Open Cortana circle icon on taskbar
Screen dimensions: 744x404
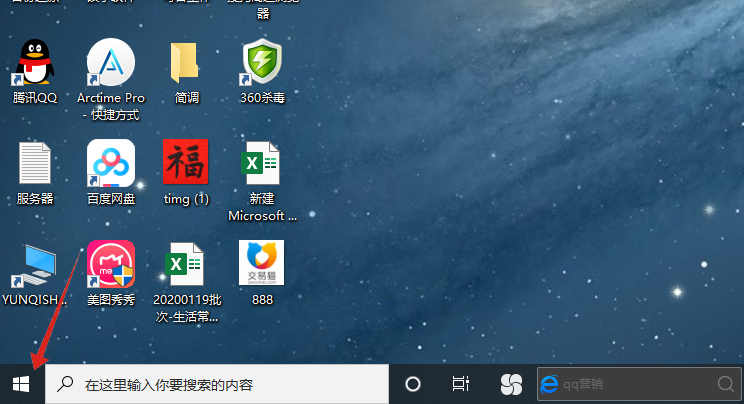coord(413,384)
